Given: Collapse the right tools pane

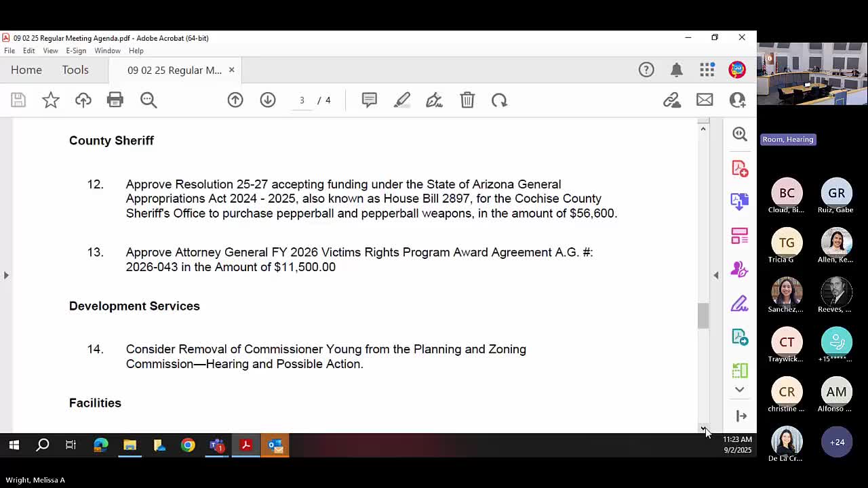Looking at the screenshot, I should 741,415.
